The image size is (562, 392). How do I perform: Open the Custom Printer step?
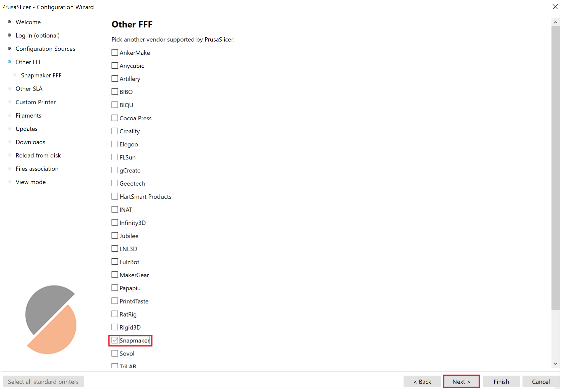coord(36,102)
